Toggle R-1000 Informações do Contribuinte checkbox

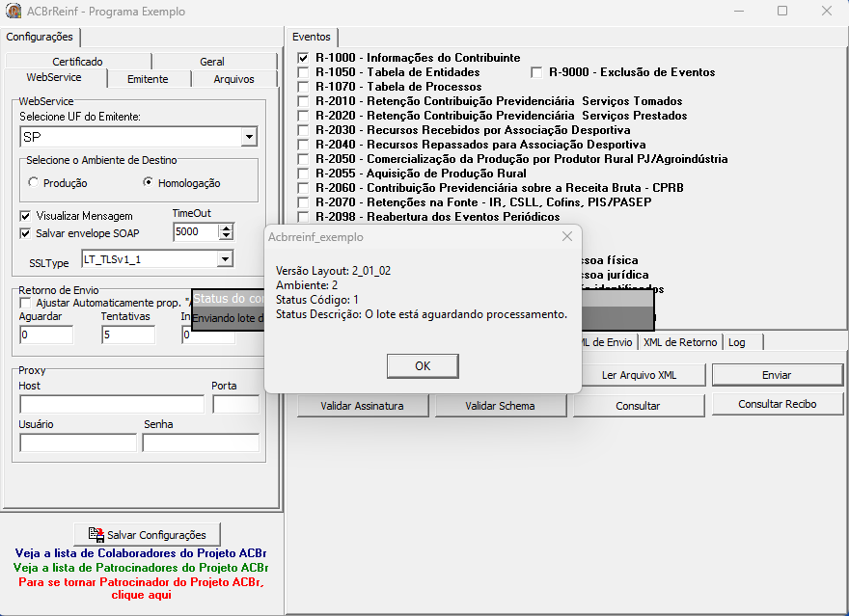pos(303,58)
